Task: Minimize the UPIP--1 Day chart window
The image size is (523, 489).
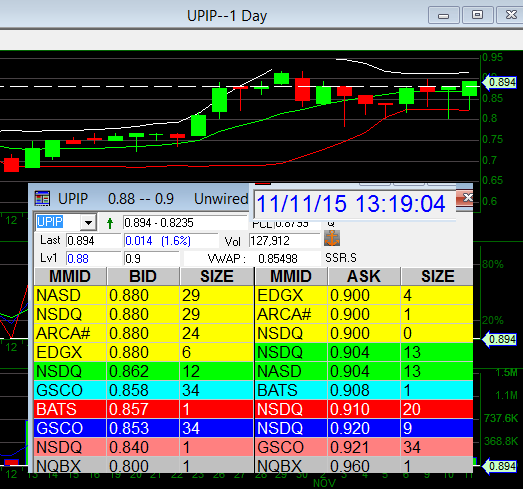Action: point(443,15)
